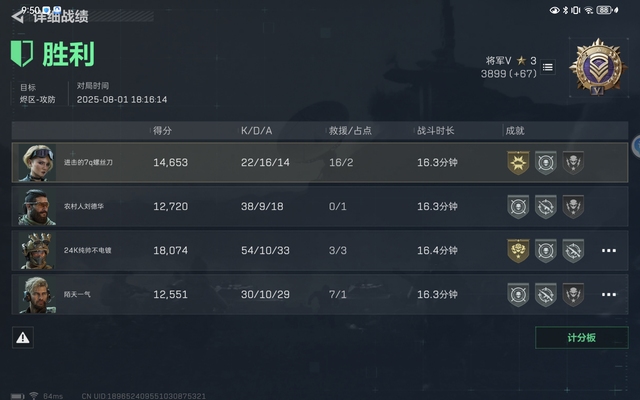Open the rank details list icon
Image resolution: width=640 pixels, height=400 pixels.
pyautogui.click(x=547, y=67)
